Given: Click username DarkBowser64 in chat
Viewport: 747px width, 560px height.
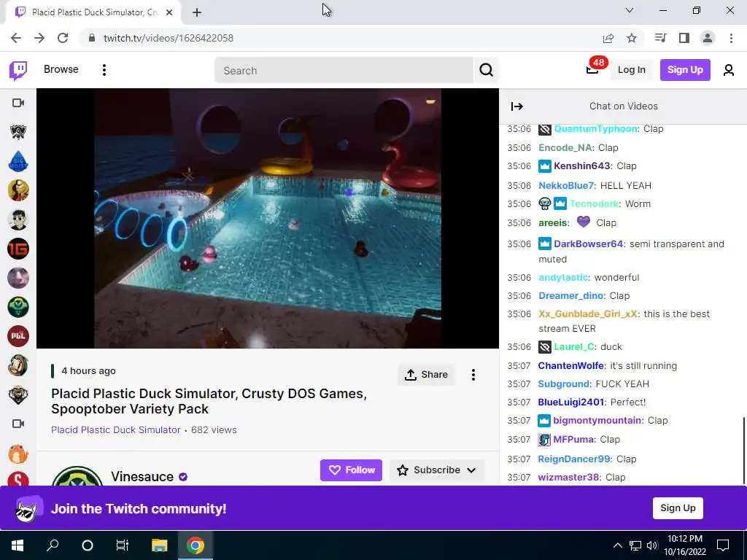Looking at the screenshot, I should point(588,244).
